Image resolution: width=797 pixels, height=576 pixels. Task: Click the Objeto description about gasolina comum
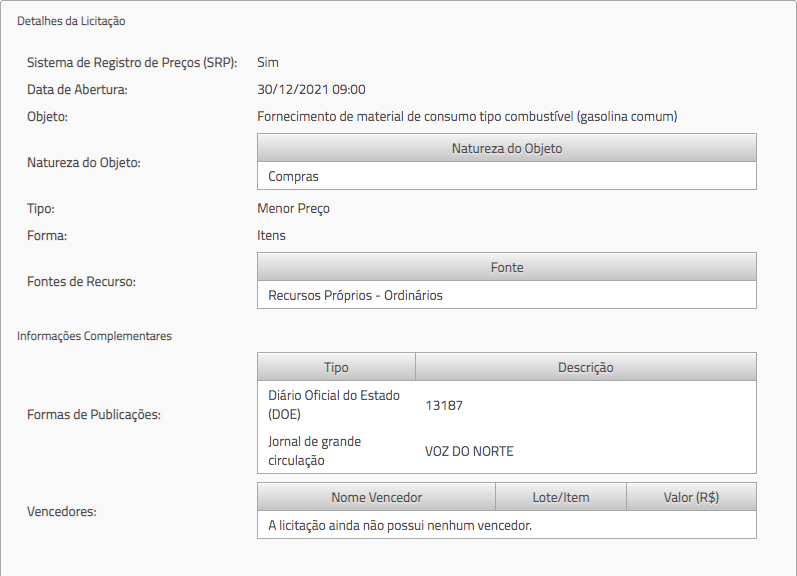(x=467, y=116)
